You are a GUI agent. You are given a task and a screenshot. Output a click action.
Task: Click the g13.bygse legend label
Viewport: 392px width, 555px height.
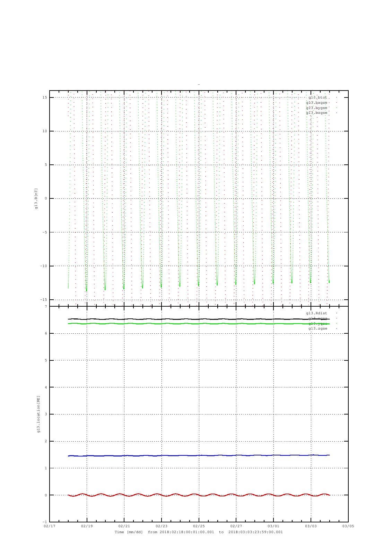pyautogui.click(x=316, y=108)
